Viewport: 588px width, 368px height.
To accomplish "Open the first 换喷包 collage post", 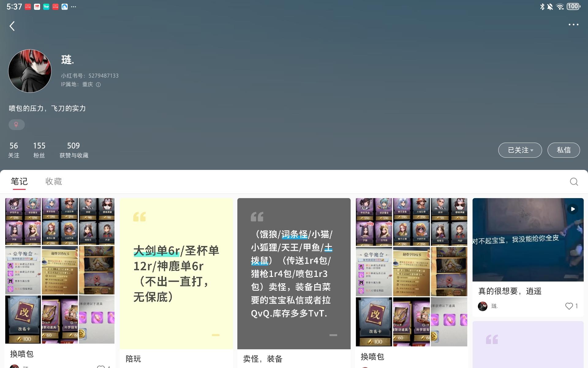I will tap(60, 270).
